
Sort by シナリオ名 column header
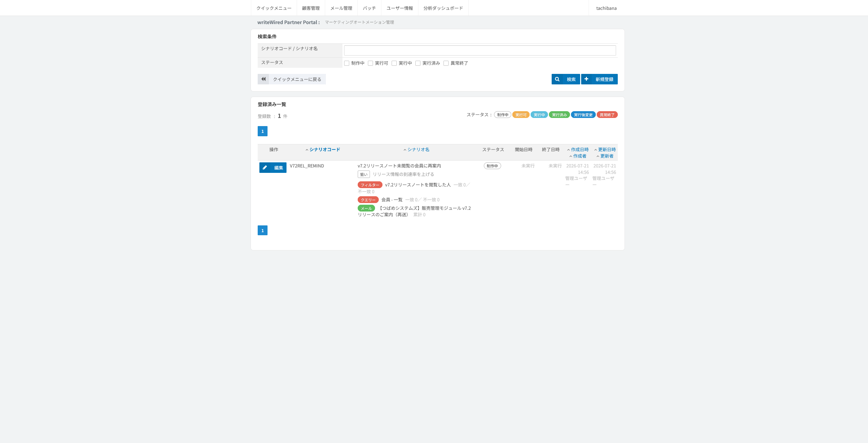418,149
